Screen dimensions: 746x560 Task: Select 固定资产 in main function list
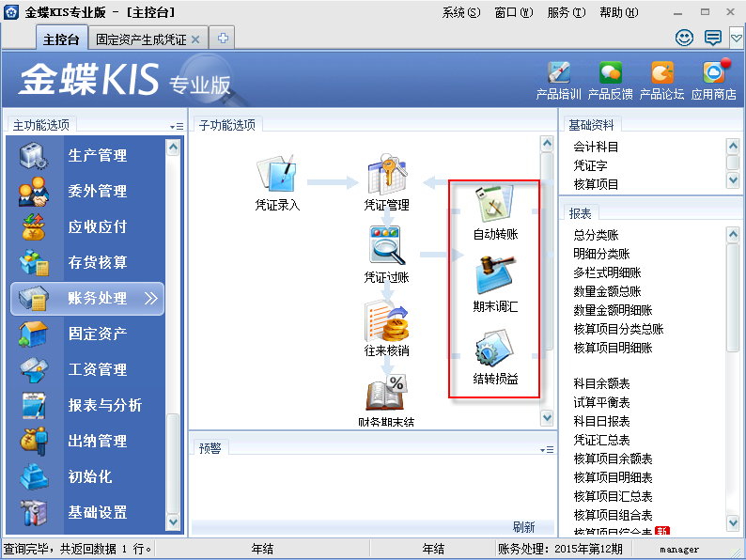pyautogui.click(x=98, y=334)
